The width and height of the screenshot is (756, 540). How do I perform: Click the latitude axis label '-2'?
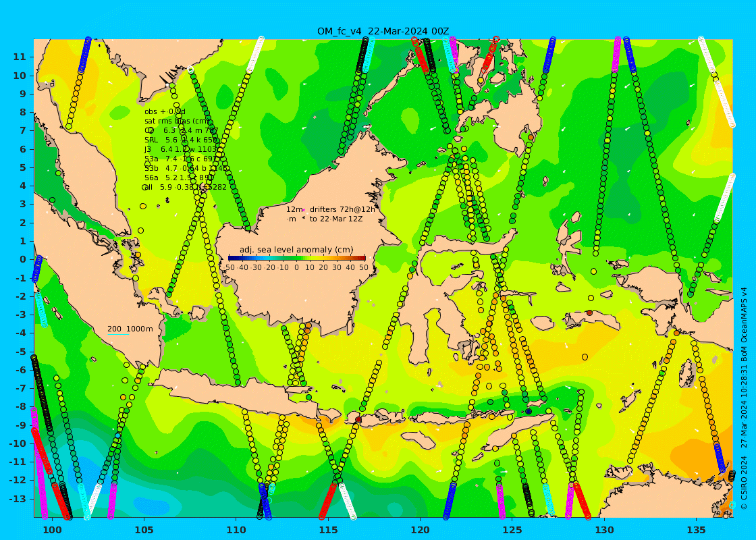click(21, 296)
